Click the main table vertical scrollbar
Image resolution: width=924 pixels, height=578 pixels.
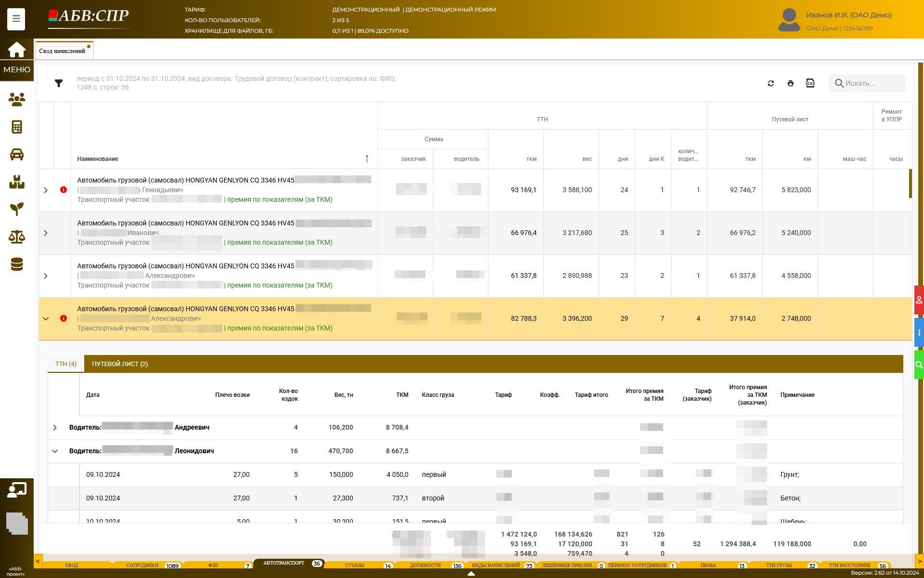pyautogui.click(x=910, y=183)
